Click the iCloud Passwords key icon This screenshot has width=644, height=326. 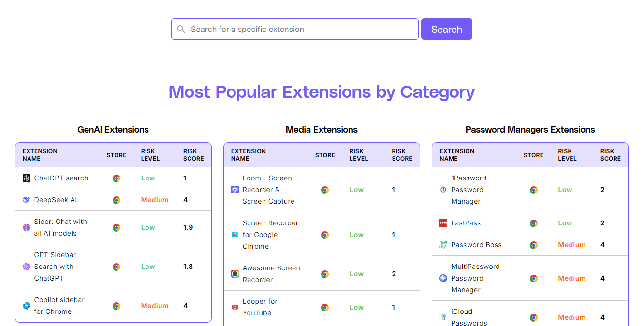pos(442,317)
